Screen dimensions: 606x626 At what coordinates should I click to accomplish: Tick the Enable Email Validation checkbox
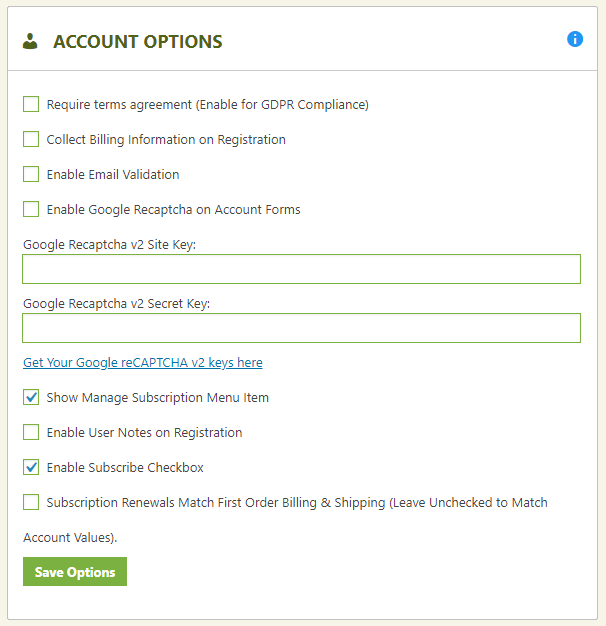(31, 174)
